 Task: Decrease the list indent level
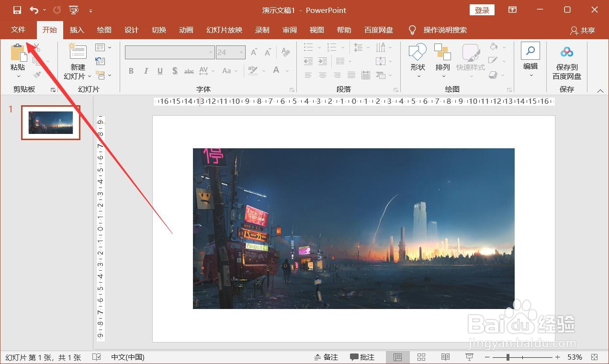coord(308,61)
